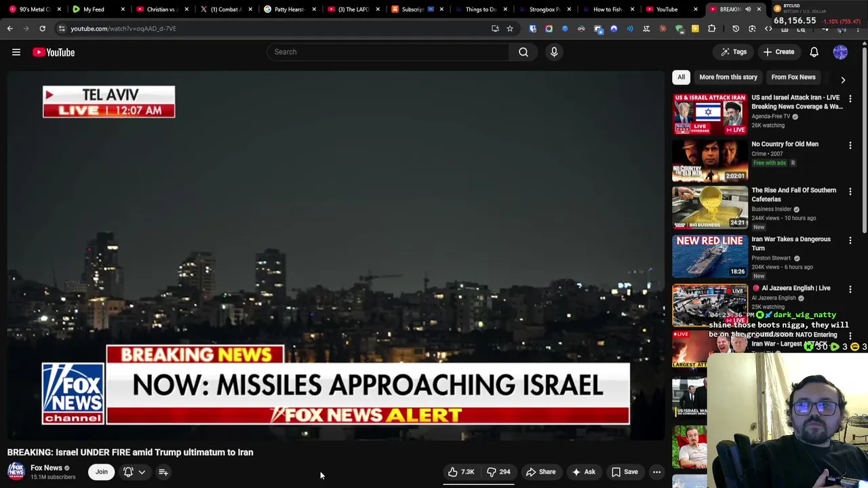This screenshot has height=488, width=868.
Task: Click the Fox News live video player
Action: [x=336, y=256]
